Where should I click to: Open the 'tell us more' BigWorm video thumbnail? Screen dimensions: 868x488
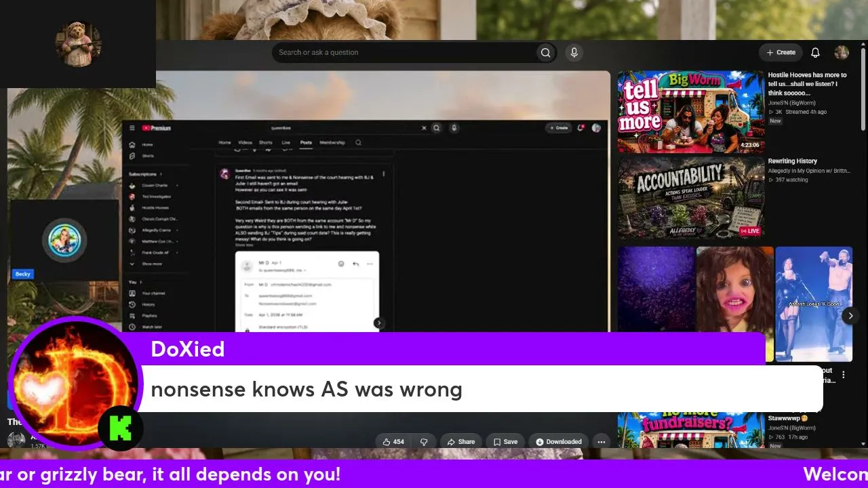(x=690, y=112)
